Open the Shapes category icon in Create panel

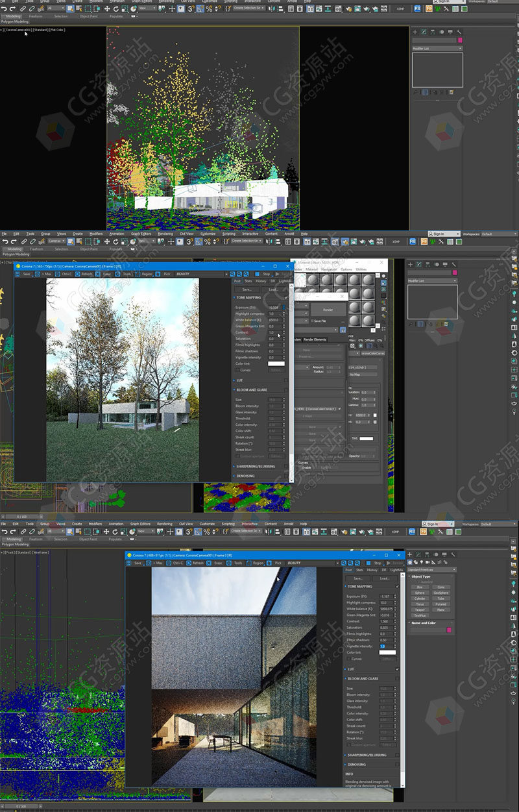click(416, 563)
